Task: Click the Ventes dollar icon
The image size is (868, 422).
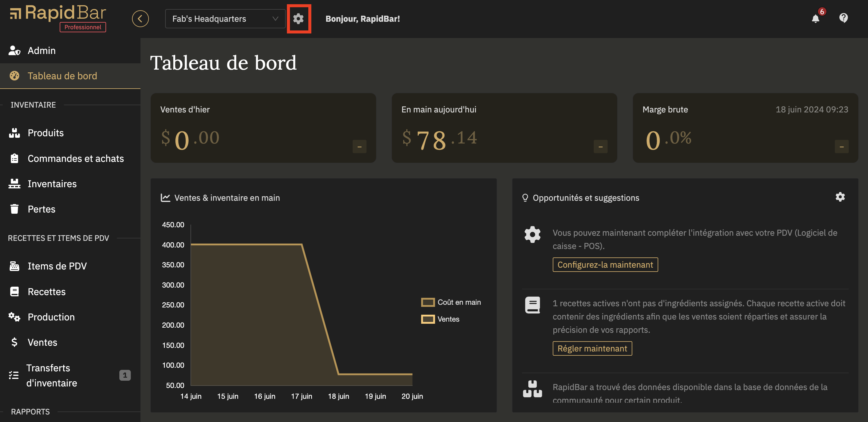Action: click(x=14, y=342)
